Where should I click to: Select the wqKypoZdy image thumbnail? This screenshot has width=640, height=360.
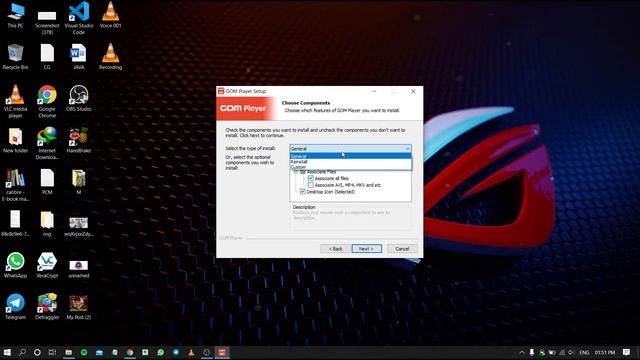pos(79,227)
